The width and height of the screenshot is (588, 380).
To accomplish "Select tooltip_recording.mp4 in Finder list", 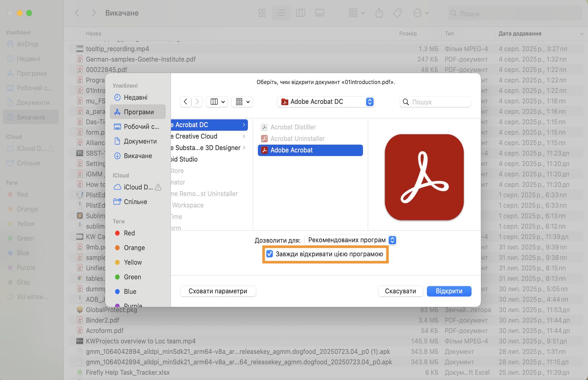I will coord(326,49).
